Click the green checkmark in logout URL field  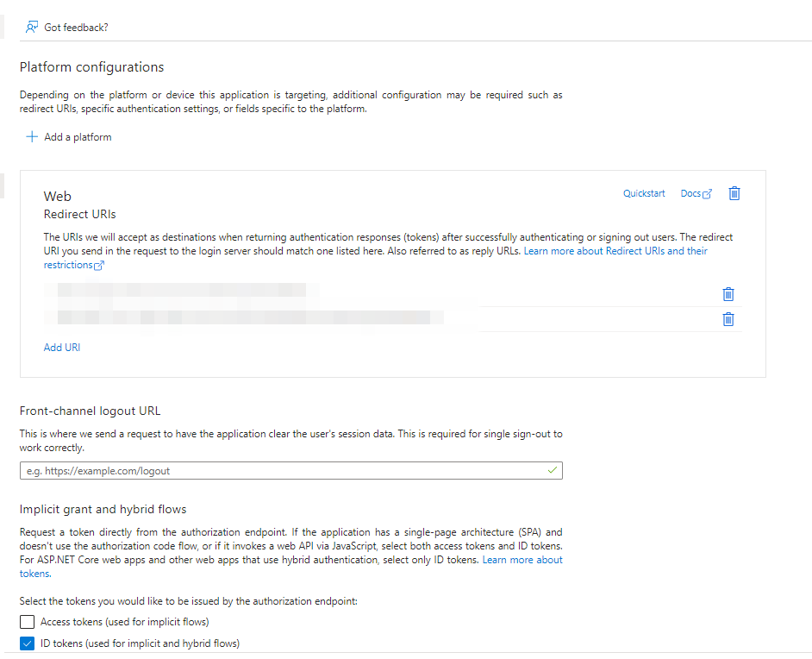(553, 470)
